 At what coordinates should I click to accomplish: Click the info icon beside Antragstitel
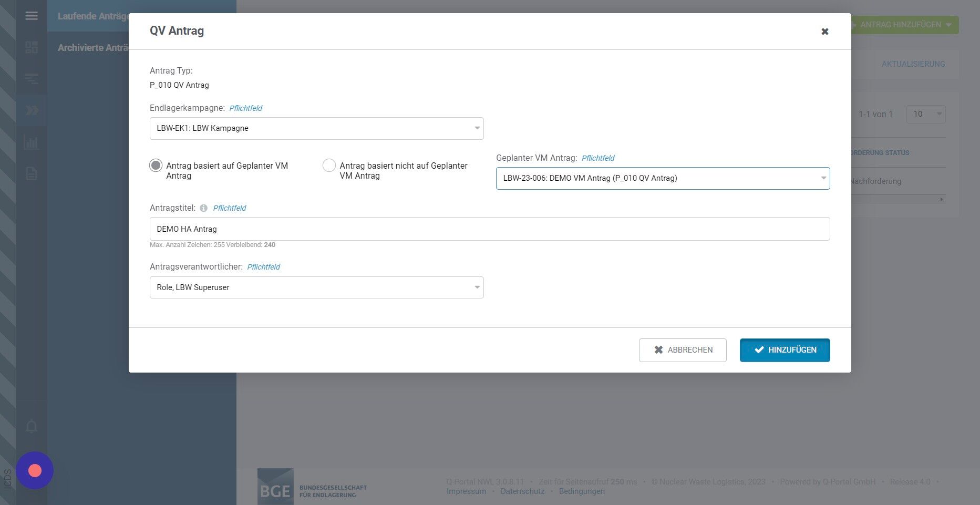[x=203, y=208]
